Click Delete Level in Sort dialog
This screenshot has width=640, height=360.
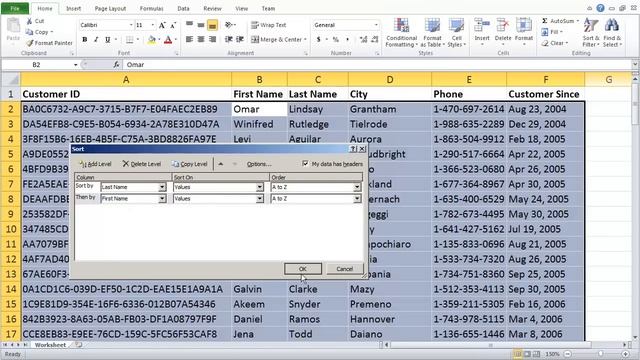[141, 164]
